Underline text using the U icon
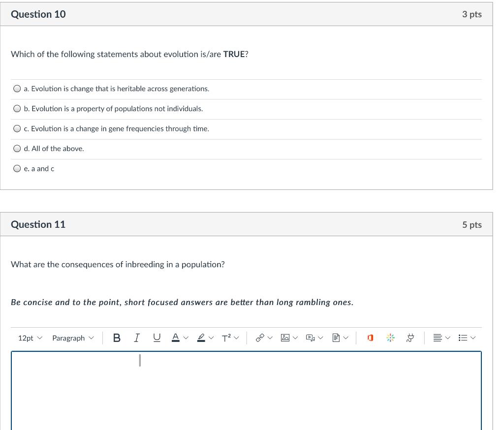Screen dimensions: 504x430 [x=157, y=338]
